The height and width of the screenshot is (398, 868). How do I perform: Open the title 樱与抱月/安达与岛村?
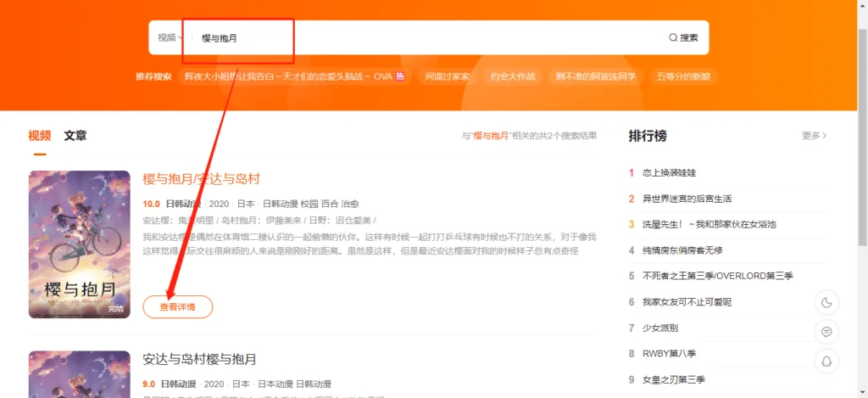[x=202, y=179]
